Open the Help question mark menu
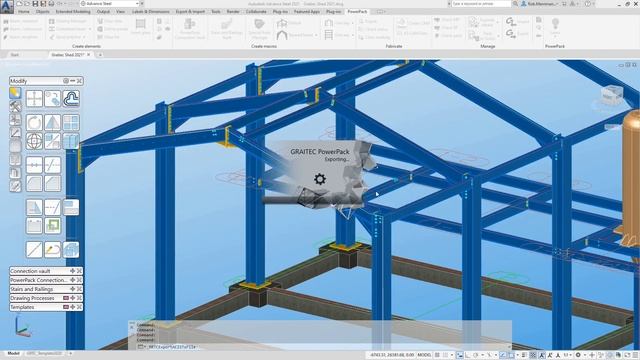This screenshot has height=360, width=640. click(x=588, y=4)
